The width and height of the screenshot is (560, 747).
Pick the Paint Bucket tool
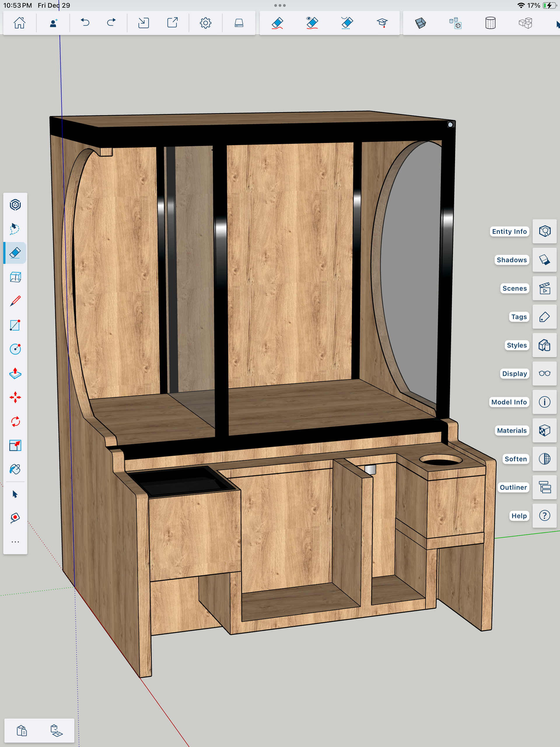click(15, 469)
